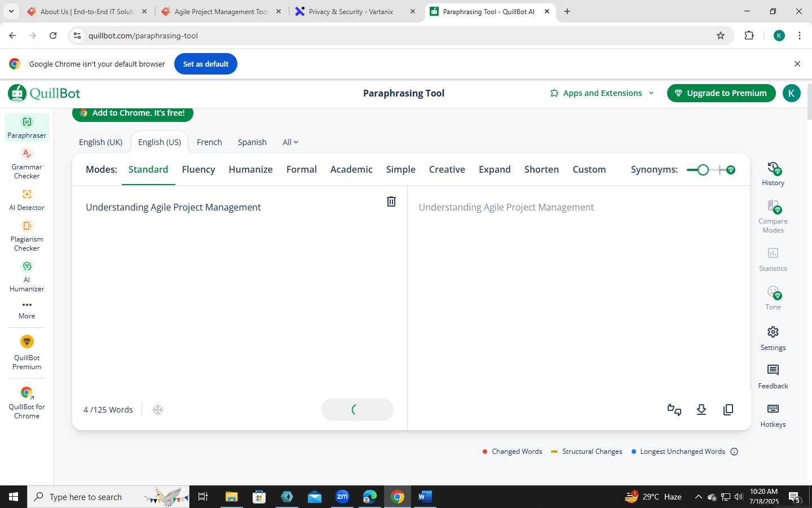Screen dimensions: 812x508
Task: Click the Synonyms slider handle
Action: (703, 170)
